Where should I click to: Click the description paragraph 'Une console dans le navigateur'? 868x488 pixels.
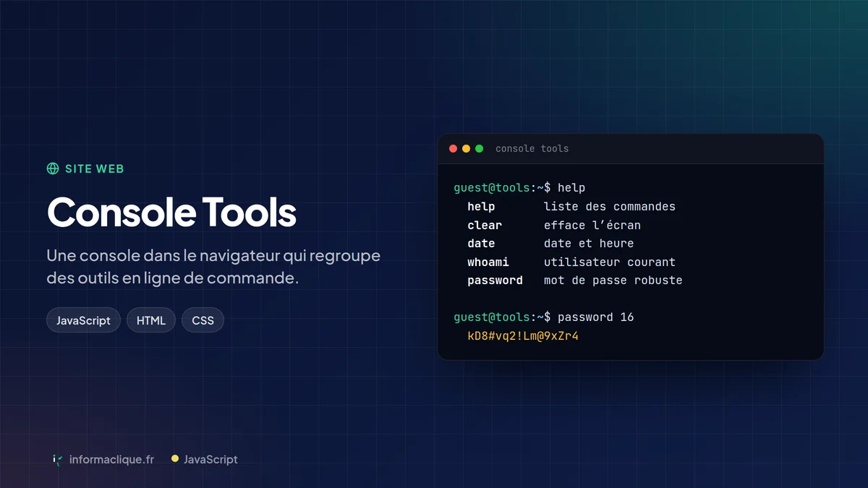[x=213, y=267]
